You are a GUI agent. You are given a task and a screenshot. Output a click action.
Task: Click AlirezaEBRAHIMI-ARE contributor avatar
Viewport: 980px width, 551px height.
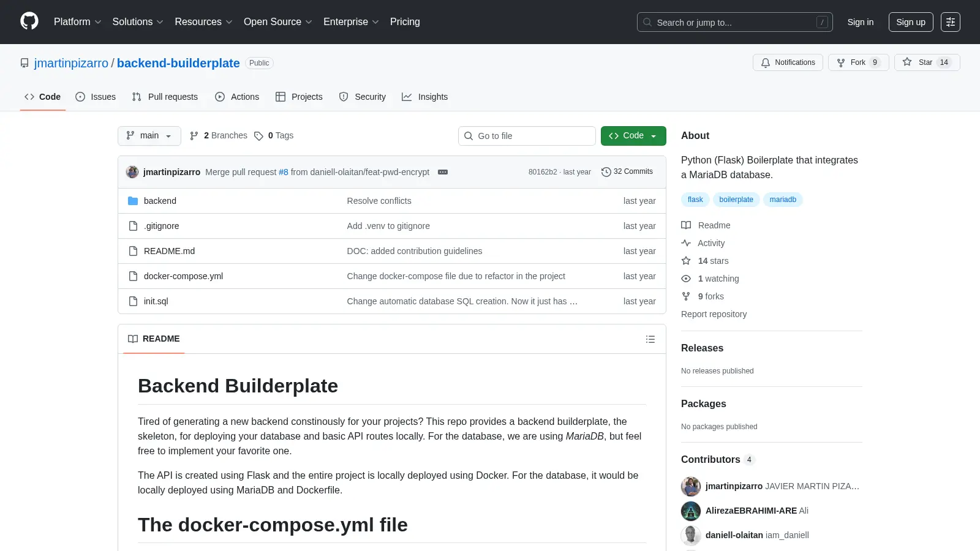click(x=691, y=511)
